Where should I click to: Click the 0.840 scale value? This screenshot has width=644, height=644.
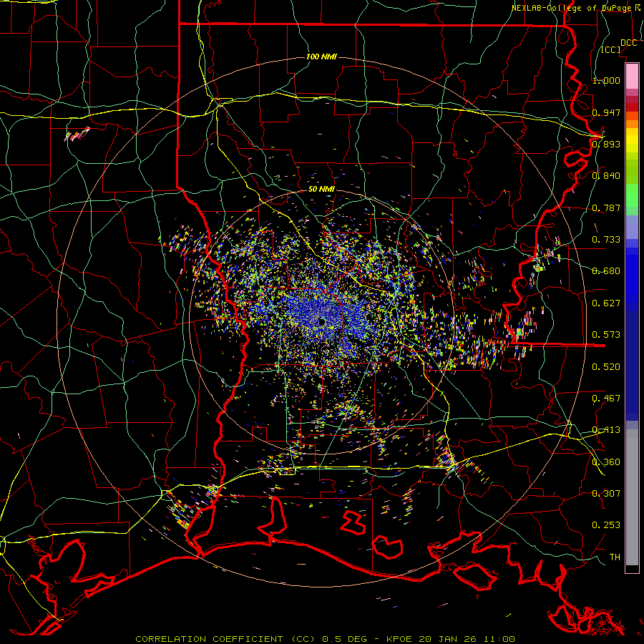coord(606,176)
